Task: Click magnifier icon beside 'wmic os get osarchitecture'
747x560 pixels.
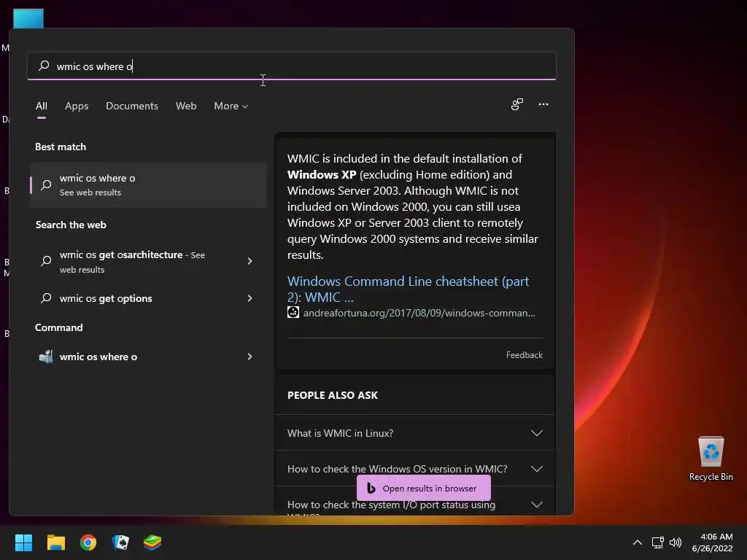Action: [46, 261]
